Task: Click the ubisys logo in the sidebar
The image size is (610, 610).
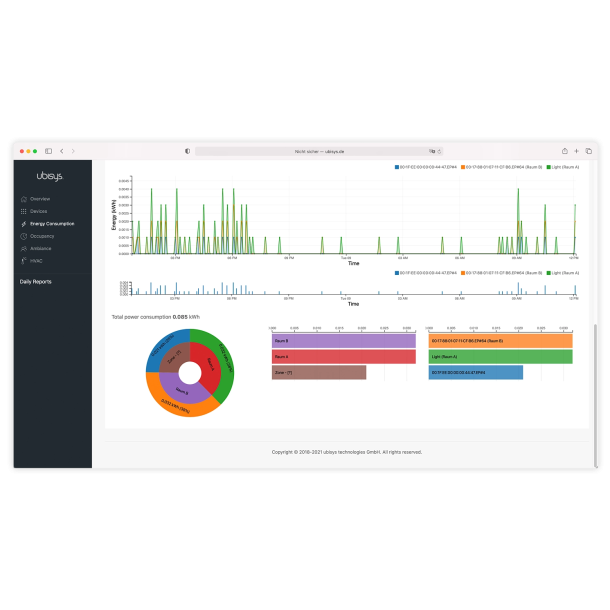Action: click(51, 177)
